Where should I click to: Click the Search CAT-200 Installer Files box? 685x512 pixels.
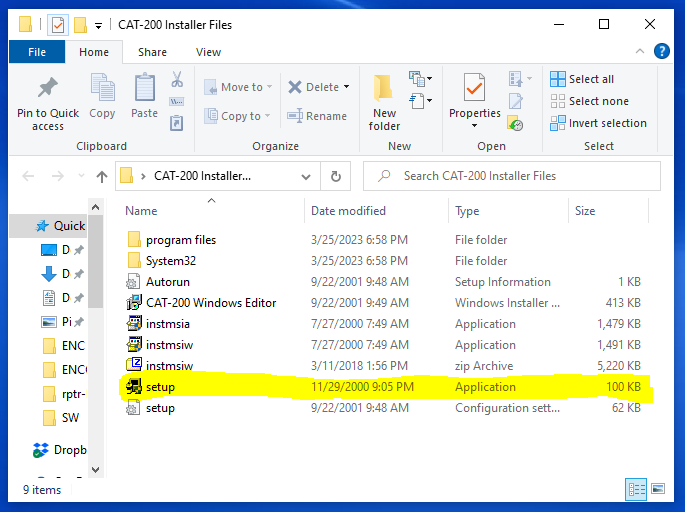[512, 176]
